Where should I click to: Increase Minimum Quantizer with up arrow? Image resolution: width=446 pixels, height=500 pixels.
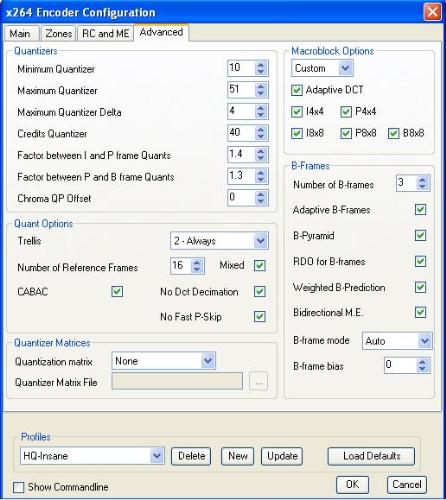(x=261, y=65)
